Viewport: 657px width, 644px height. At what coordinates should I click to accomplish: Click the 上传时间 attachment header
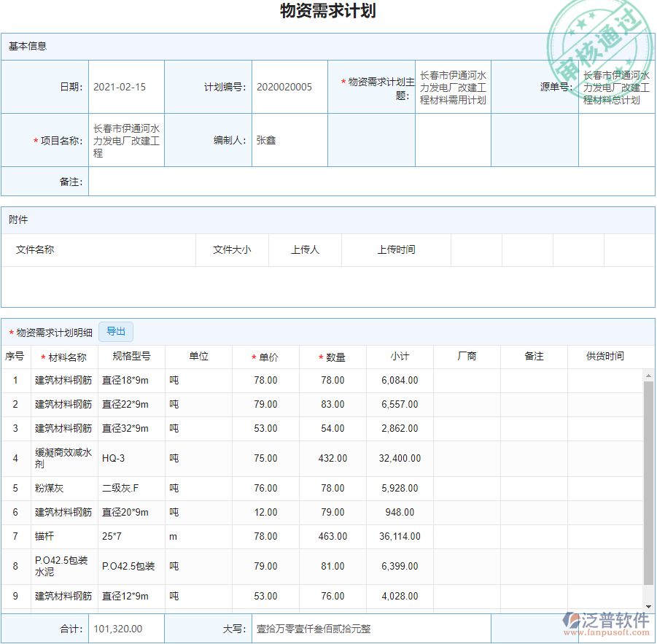[x=396, y=249]
